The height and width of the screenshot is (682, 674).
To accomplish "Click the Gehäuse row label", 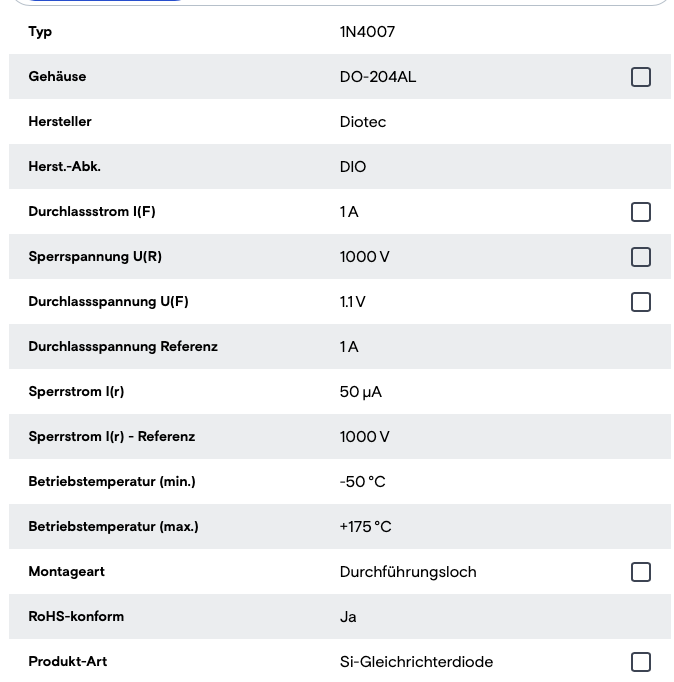I will [57, 77].
